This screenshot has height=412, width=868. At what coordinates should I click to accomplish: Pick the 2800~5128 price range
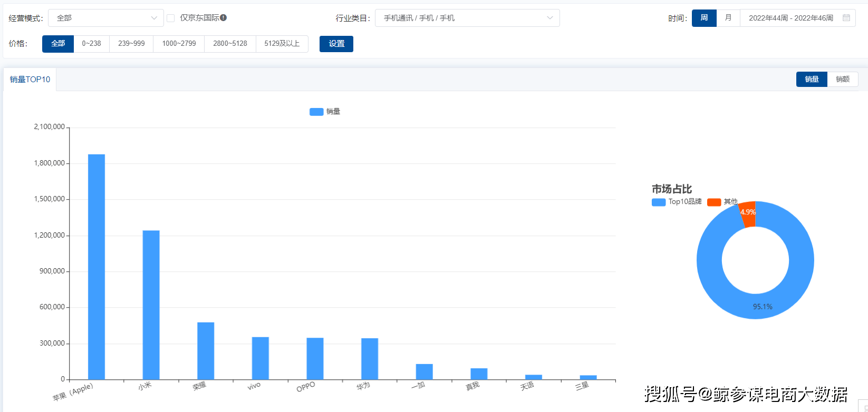click(x=230, y=44)
